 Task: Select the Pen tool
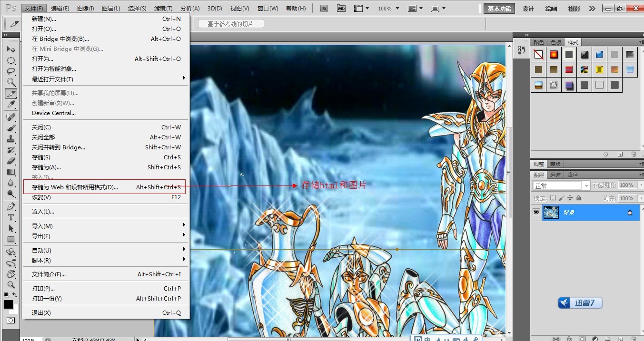pos(11,206)
